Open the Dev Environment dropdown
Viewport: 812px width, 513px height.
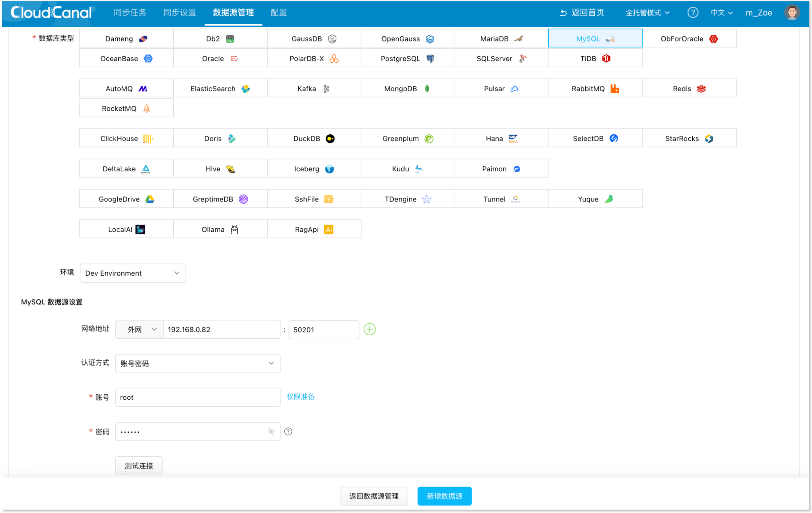[132, 273]
